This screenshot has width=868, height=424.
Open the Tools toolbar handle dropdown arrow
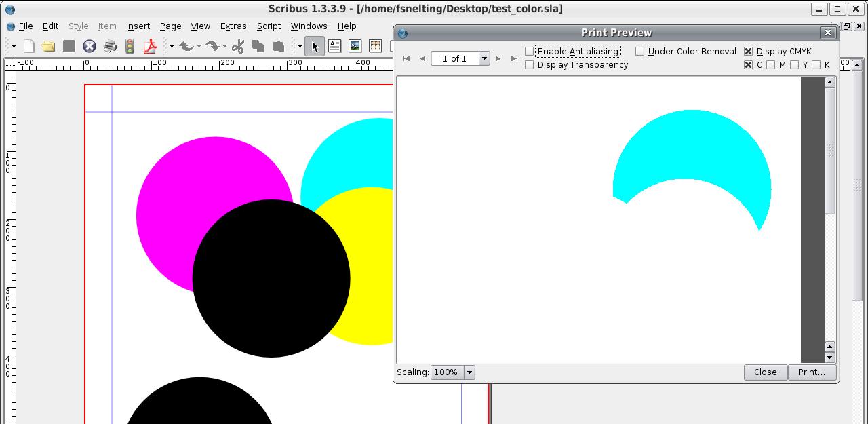pos(299,46)
